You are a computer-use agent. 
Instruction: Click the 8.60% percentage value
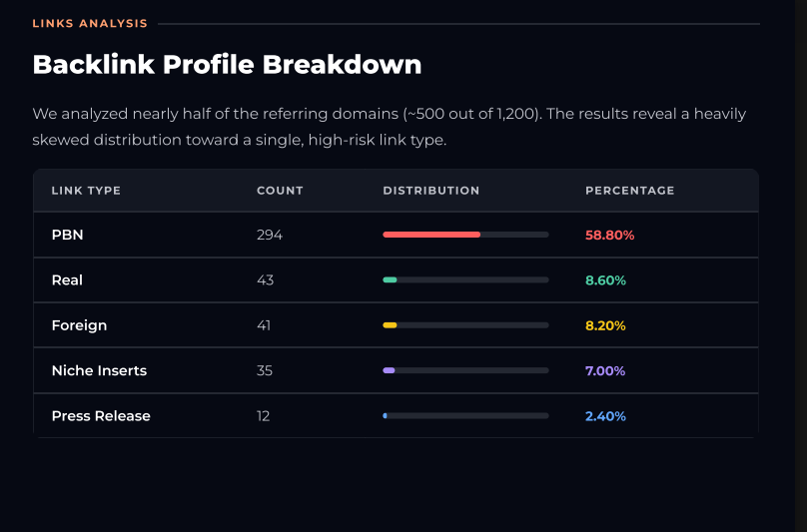pyautogui.click(x=606, y=280)
